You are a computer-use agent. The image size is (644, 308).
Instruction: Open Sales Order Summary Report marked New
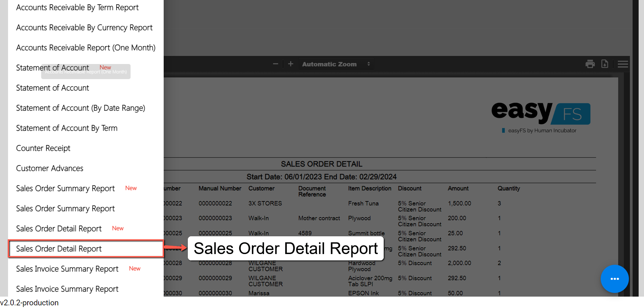65,188
